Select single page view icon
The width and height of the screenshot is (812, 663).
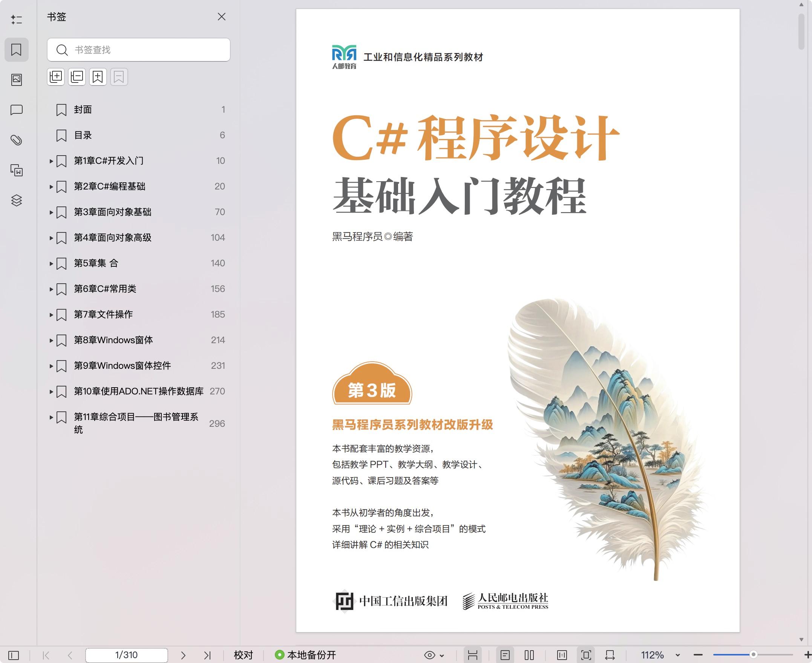click(505, 655)
